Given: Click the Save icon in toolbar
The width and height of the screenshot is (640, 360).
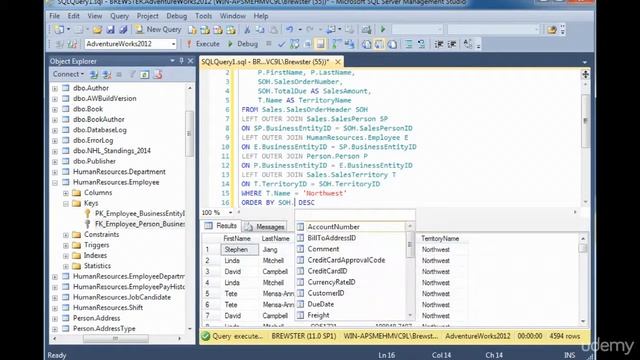Looking at the screenshot, I should tap(110, 29).
